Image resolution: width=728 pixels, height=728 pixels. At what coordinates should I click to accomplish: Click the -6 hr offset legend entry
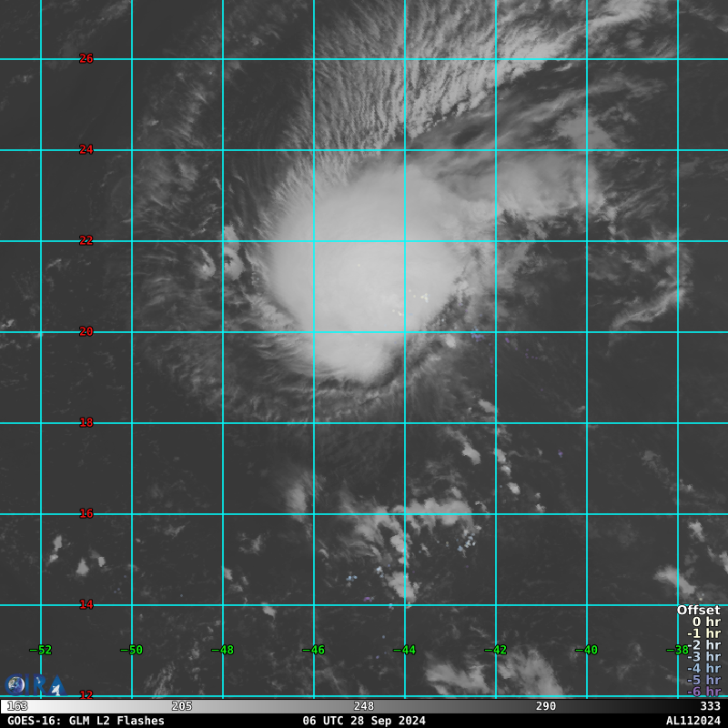[703, 692]
